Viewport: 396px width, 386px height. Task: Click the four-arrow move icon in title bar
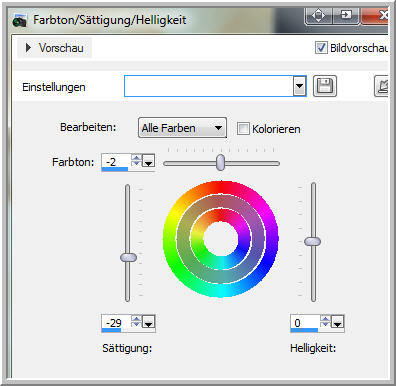318,16
